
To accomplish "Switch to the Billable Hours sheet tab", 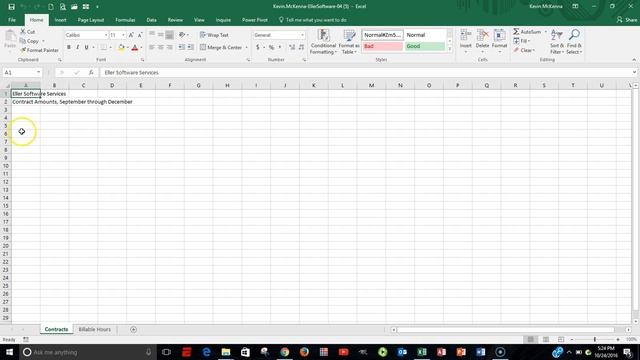I will point(95,329).
